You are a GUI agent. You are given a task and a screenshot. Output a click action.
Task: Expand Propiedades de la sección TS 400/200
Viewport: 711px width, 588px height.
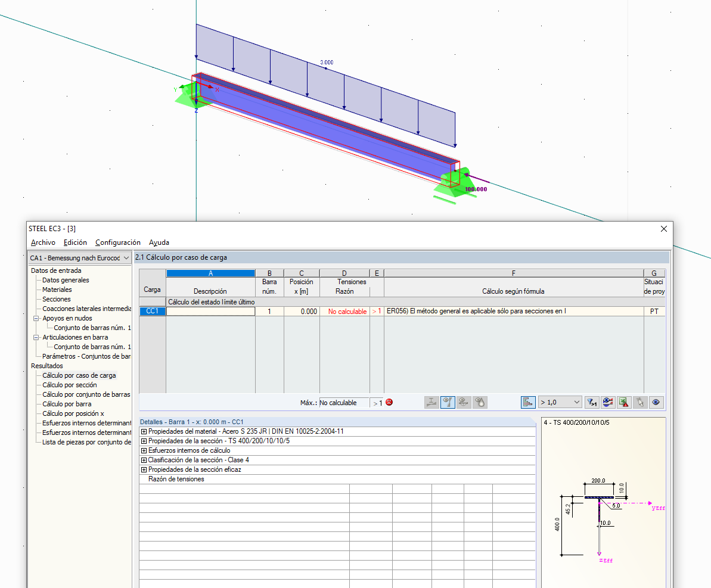(x=144, y=441)
